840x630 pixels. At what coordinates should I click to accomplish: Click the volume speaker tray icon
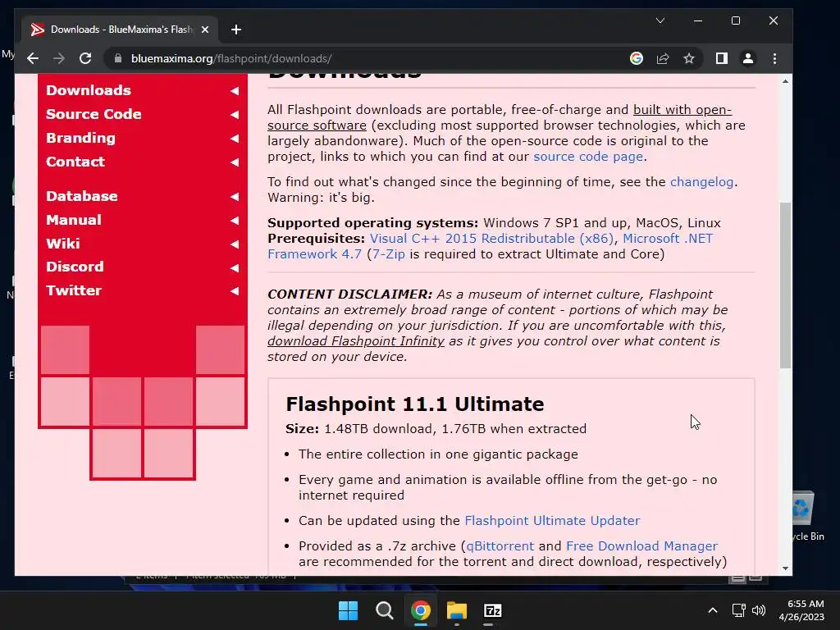(759, 610)
